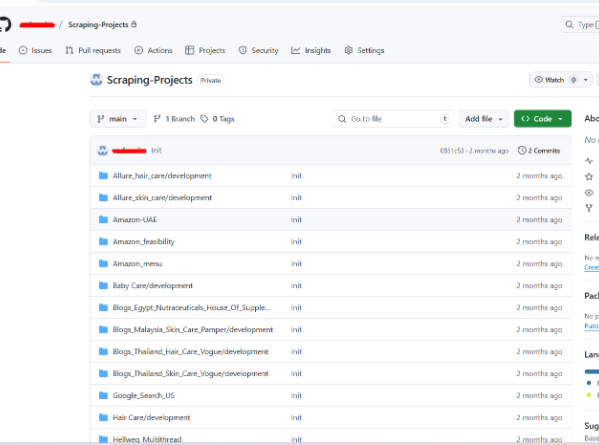Open the Projects tab
Viewport: 599px width, 445px height.
(205, 50)
